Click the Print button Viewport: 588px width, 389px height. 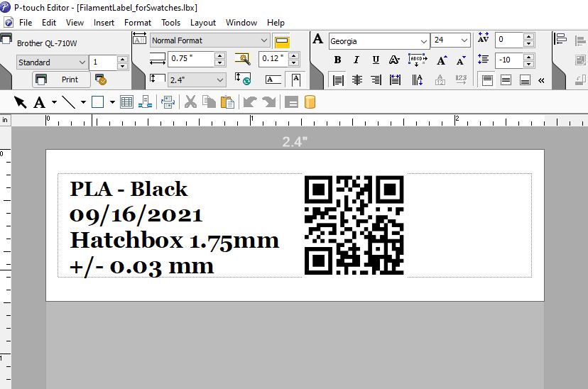(61, 80)
